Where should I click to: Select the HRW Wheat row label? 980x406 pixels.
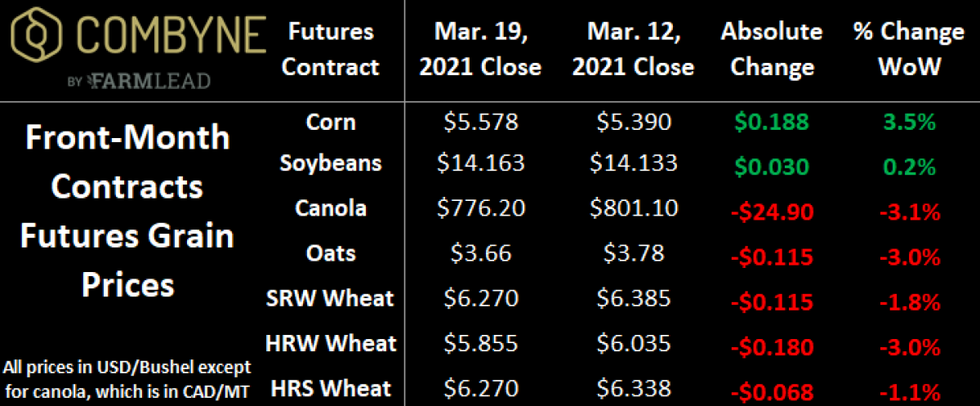tap(331, 343)
